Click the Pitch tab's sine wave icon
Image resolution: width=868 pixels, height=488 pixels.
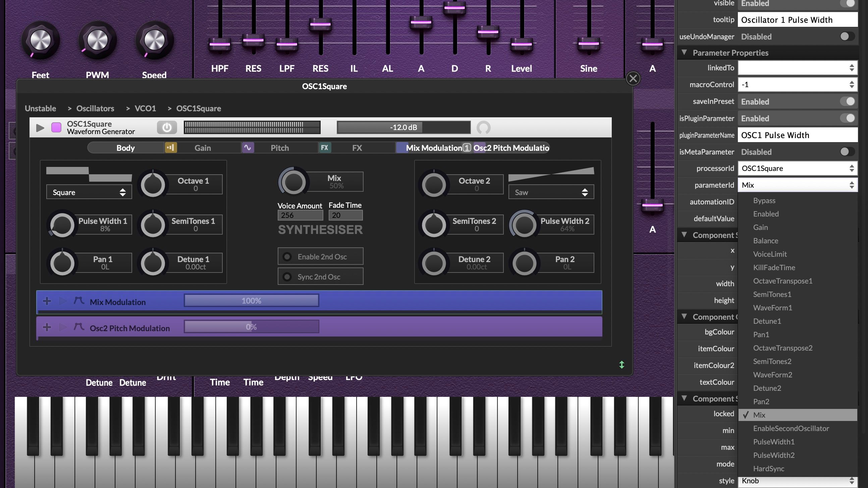pos(248,147)
